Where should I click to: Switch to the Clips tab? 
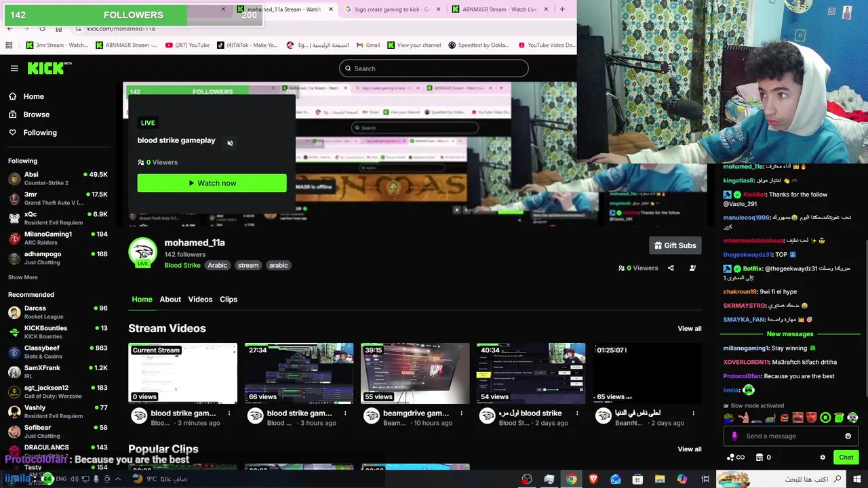[229, 299]
